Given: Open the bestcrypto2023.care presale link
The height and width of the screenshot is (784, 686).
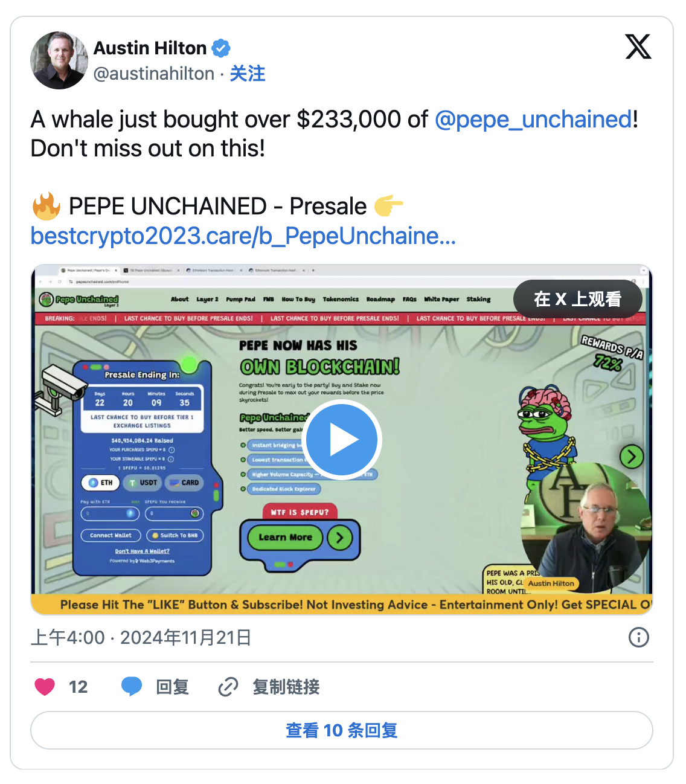Looking at the screenshot, I should pyautogui.click(x=243, y=236).
